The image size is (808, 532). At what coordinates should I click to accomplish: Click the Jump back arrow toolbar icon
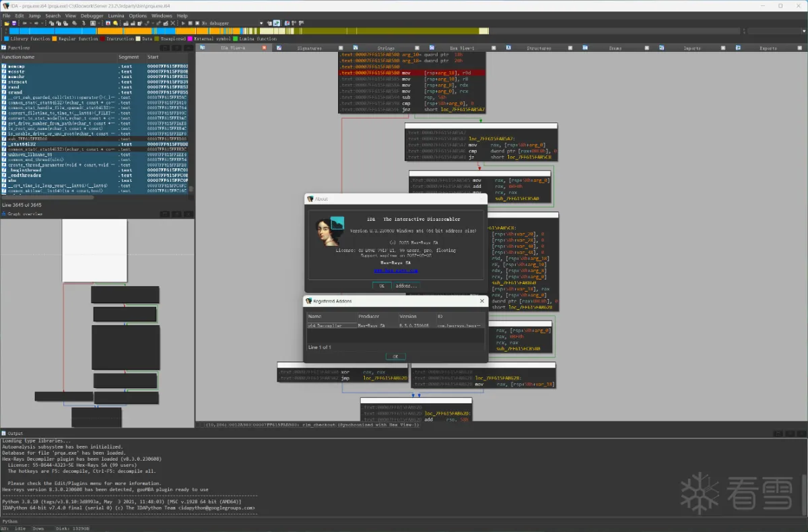tap(24, 23)
